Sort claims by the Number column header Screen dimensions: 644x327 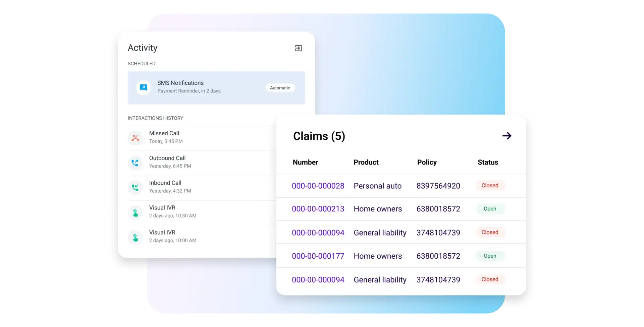pos(305,162)
